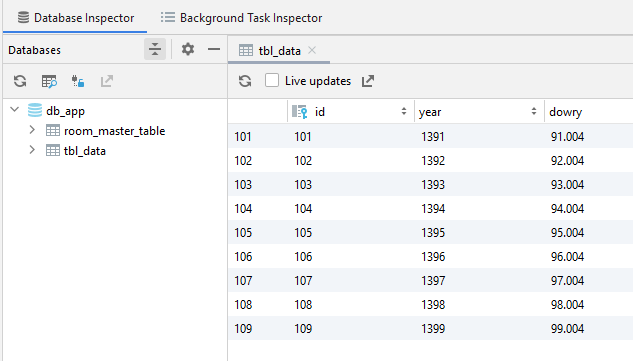Click the room_master_table grid icon
This screenshot has width=633, height=361.
pyautogui.click(x=52, y=130)
